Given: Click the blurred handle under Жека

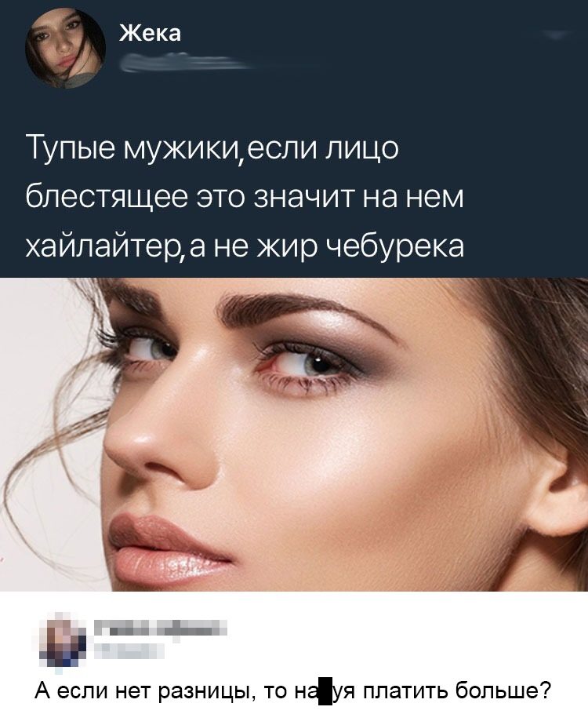Looking at the screenshot, I should [x=185, y=63].
